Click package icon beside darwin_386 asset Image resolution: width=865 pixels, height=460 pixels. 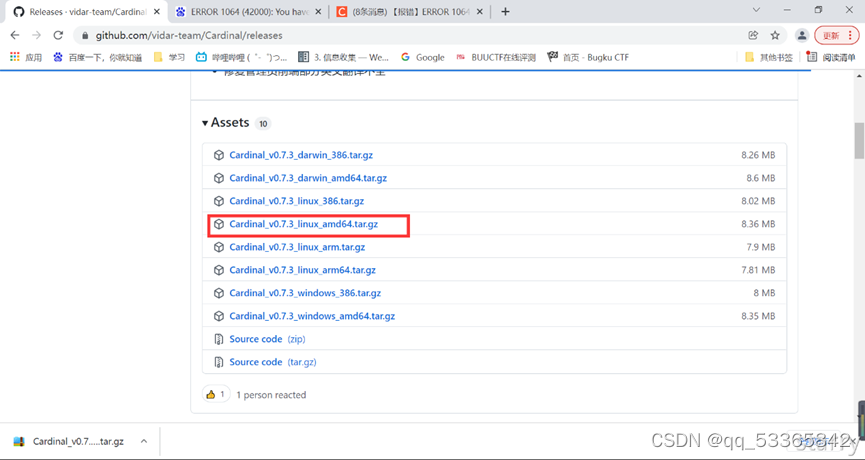[x=219, y=156]
